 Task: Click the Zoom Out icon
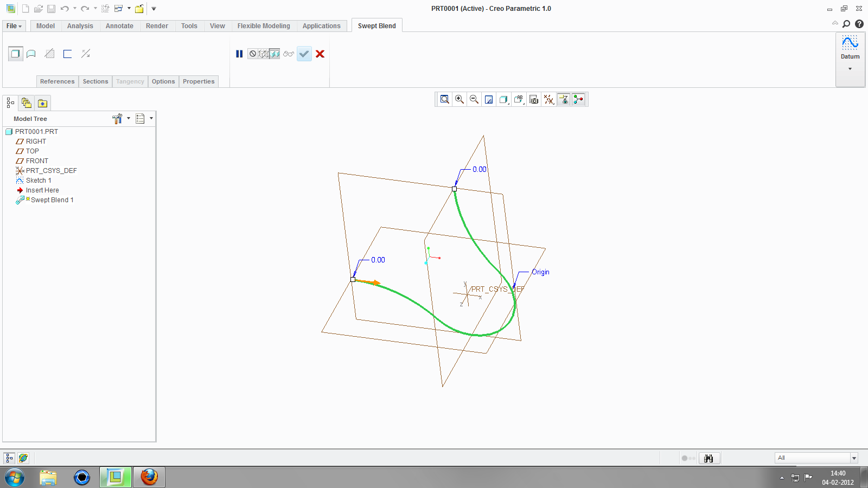point(474,99)
